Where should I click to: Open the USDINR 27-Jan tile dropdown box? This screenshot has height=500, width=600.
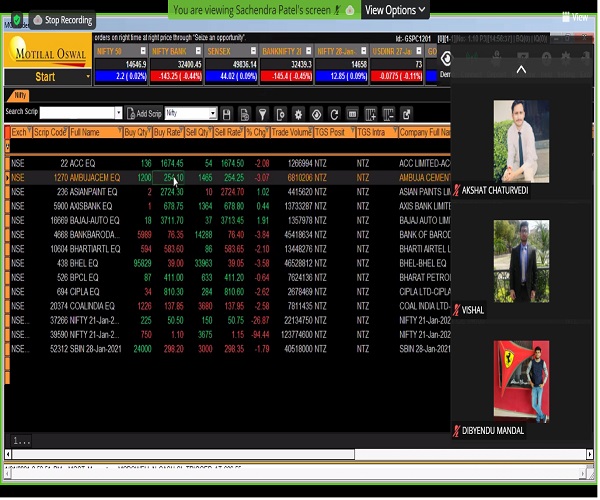pyautogui.click(x=419, y=51)
